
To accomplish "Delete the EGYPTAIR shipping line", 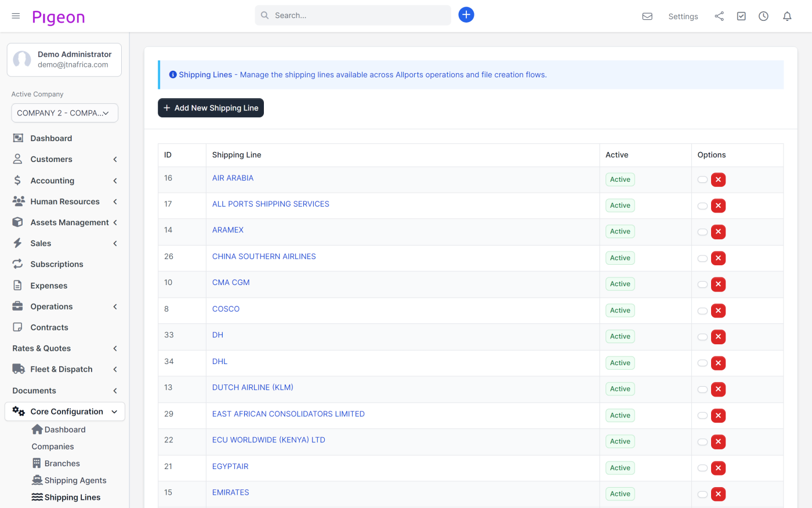I will tap(718, 469).
